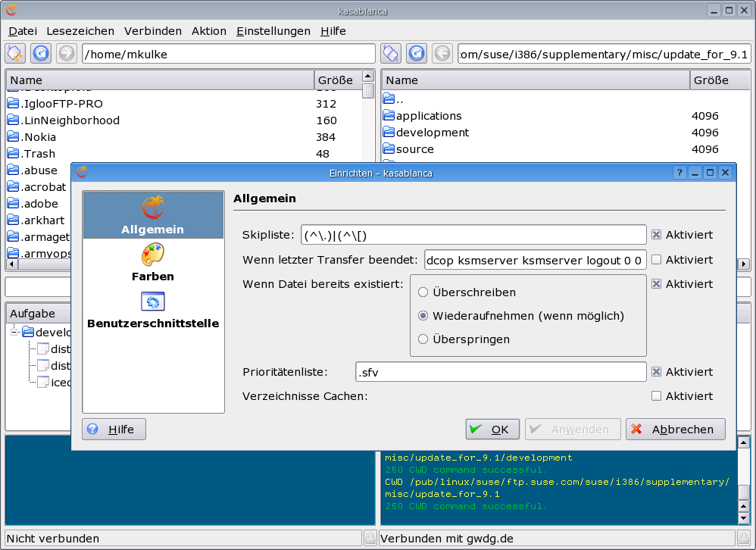Viewport: 756px width, 550px height.
Task: Click the left pane horizontal scrollbar left arrow
Action: 12,264
